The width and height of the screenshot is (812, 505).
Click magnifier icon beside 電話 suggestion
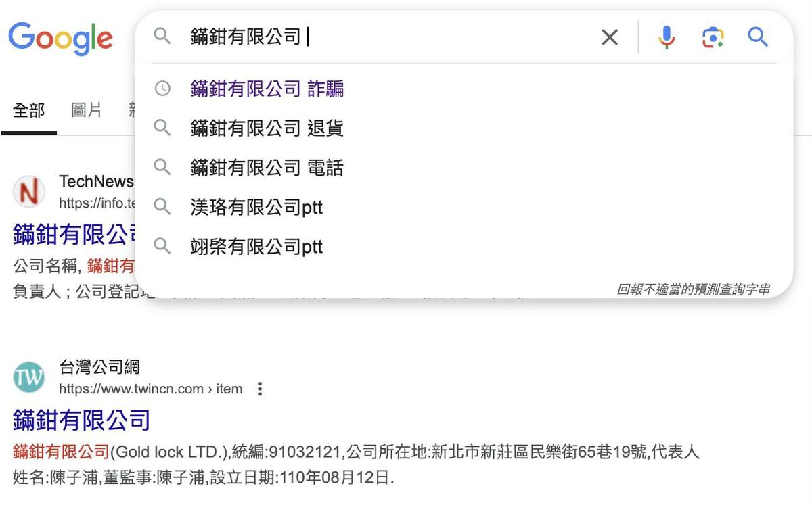(x=162, y=166)
